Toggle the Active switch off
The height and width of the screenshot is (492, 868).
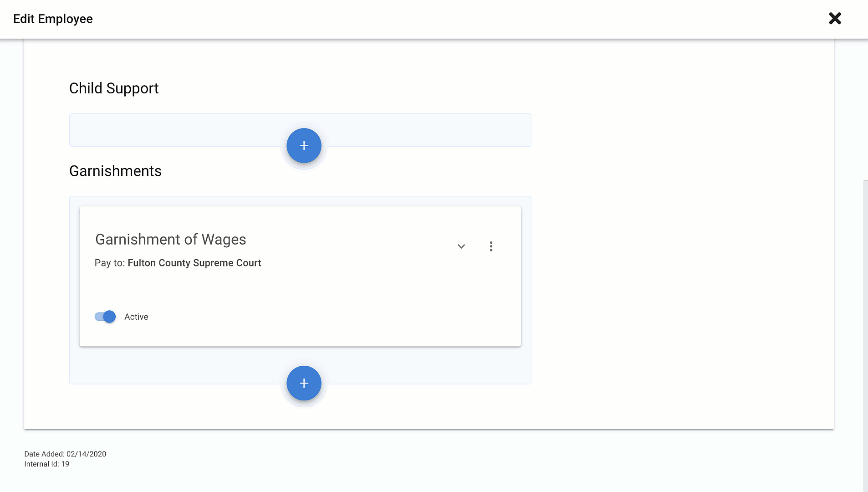tap(105, 317)
